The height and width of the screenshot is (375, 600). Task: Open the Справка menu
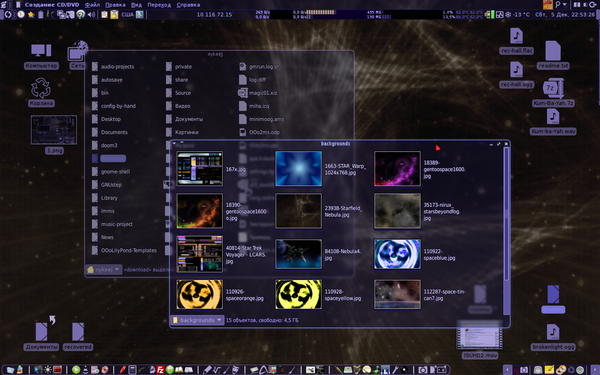click(188, 5)
